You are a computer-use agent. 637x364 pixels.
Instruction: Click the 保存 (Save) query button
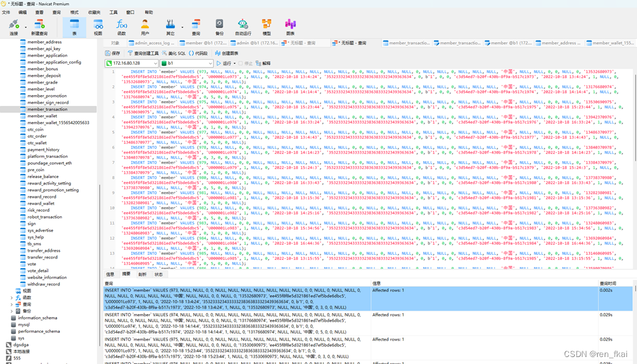pyautogui.click(x=112, y=53)
